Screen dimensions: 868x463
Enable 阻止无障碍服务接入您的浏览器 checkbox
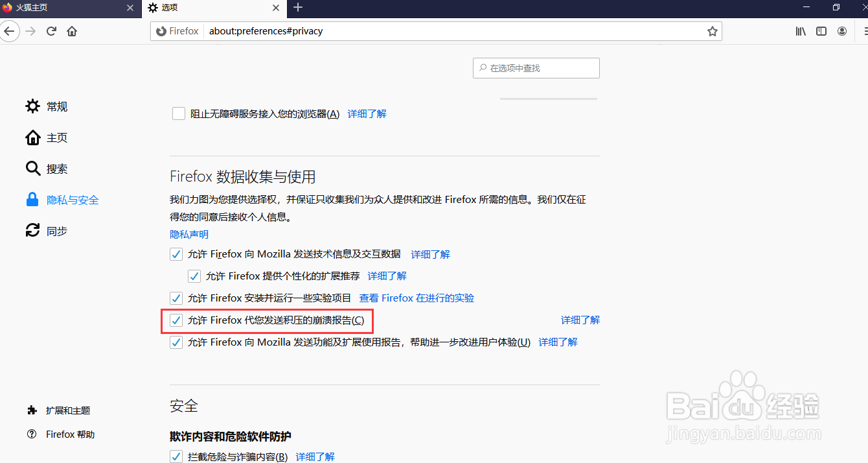[x=179, y=113]
